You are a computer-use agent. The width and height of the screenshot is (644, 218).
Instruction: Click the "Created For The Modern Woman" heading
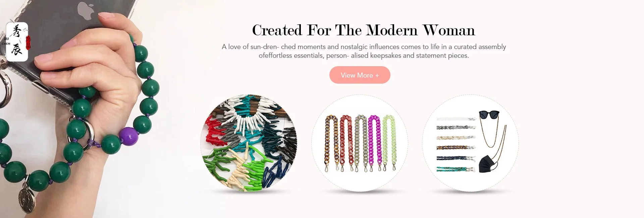point(364,30)
